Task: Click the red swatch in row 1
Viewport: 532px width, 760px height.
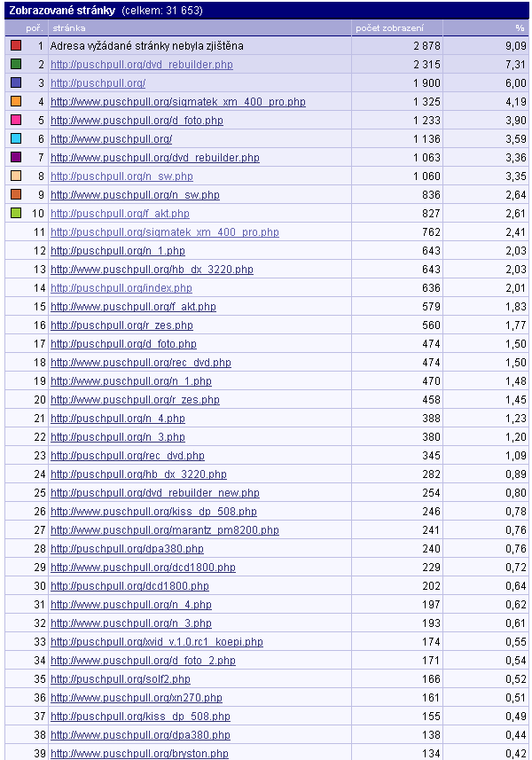Action: tap(16, 45)
